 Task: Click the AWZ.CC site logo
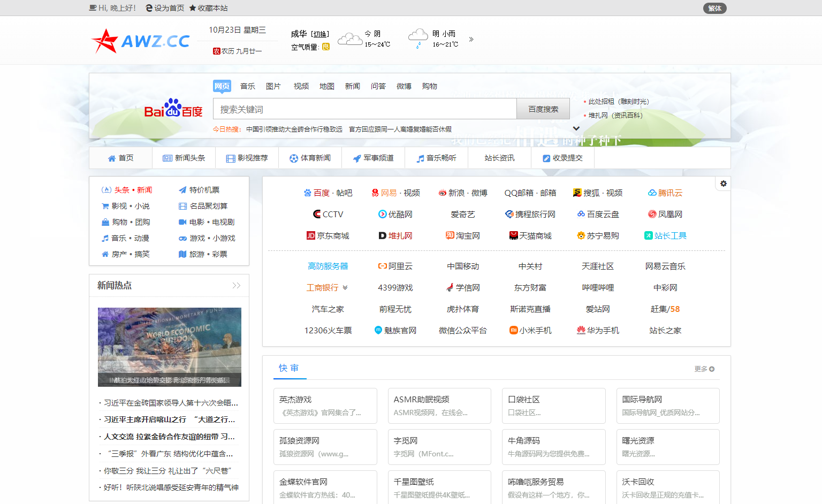(141, 41)
